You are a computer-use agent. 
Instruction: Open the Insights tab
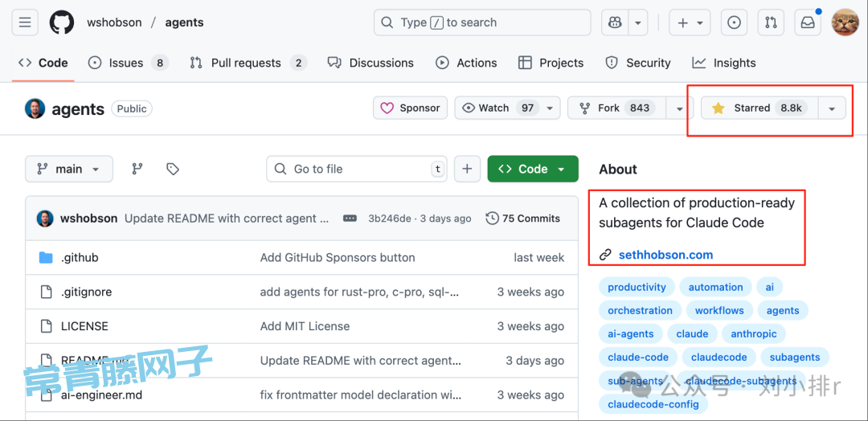coord(723,63)
